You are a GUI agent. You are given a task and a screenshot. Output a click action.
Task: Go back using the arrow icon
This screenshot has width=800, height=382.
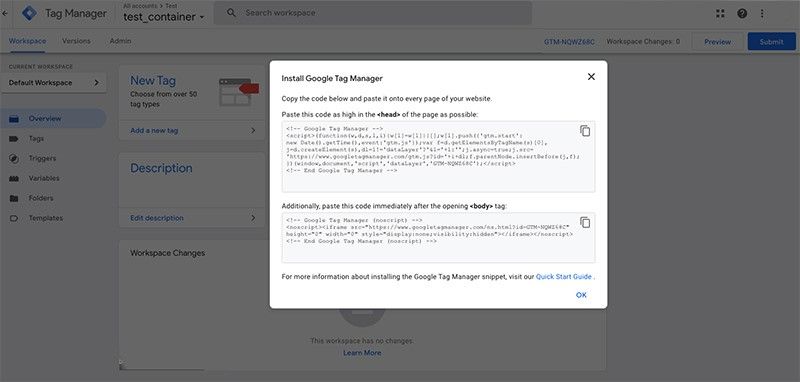(5, 13)
